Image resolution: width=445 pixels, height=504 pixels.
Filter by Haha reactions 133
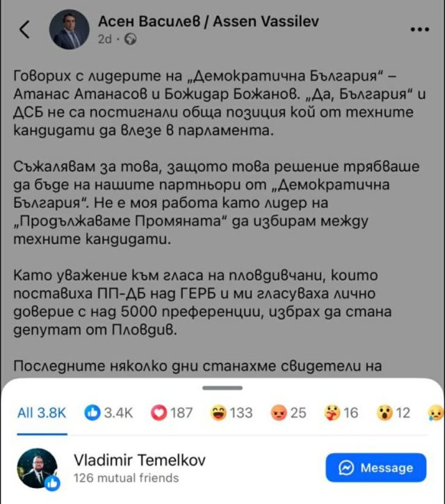point(232,413)
